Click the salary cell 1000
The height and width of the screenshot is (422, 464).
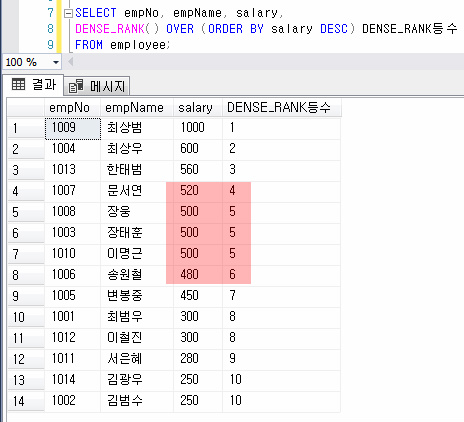pos(198,128)
